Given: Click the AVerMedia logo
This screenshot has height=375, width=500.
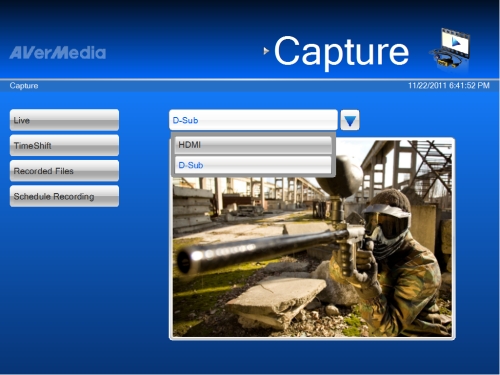Looking at the screenshot, I should (58, 53).
